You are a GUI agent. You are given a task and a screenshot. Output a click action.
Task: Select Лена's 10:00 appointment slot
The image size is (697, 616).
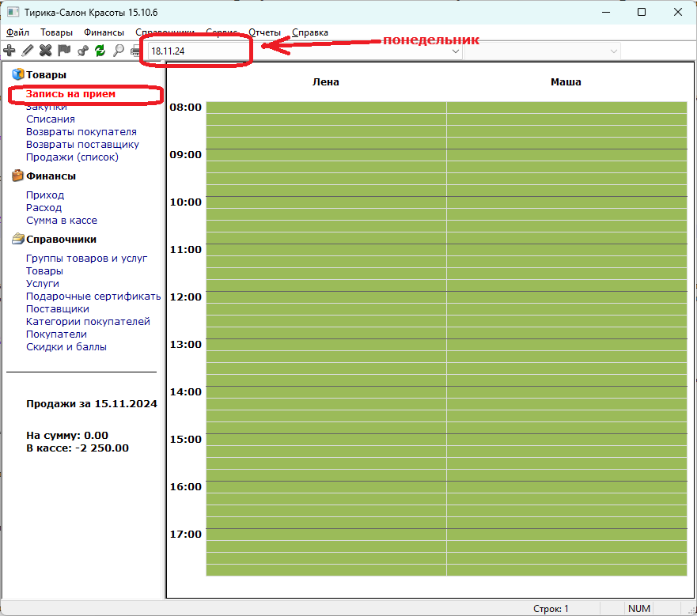pyautogui.click(x=326, y=202)
